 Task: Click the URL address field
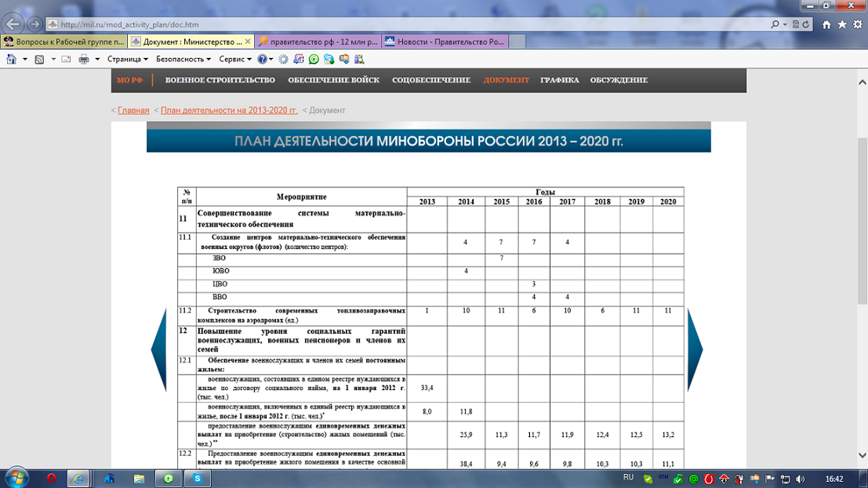pyautogui.click(x=392, y=25)
